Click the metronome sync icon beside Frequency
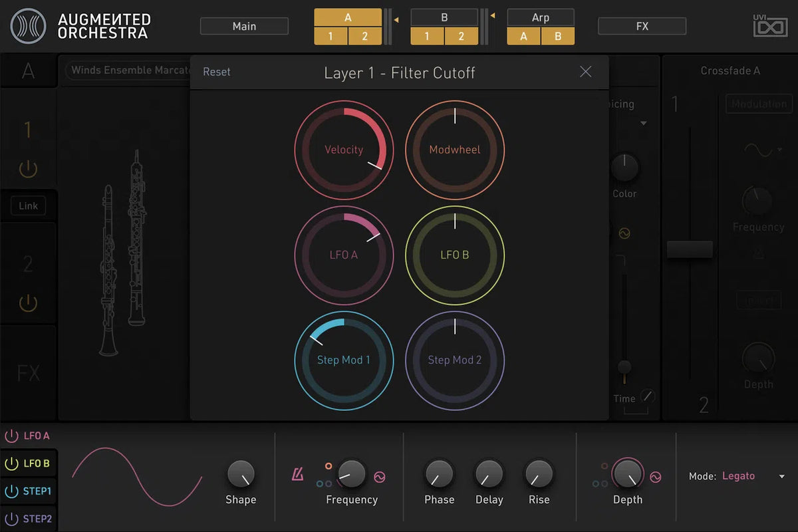The image size is (798, 532). (x=297, y=475)
